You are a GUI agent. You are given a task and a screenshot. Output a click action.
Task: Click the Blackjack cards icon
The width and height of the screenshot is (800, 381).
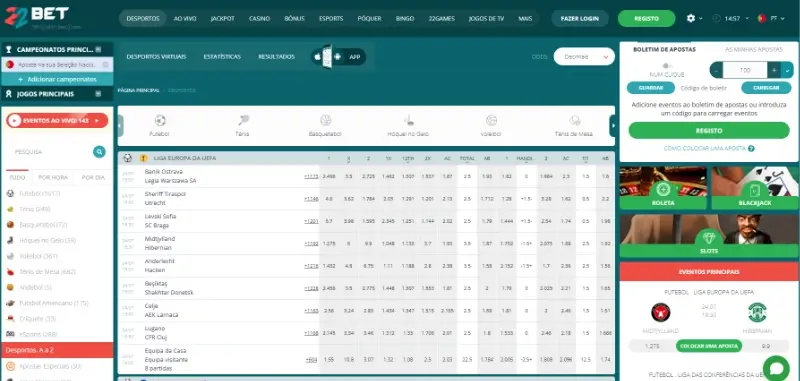coord(755,190)
